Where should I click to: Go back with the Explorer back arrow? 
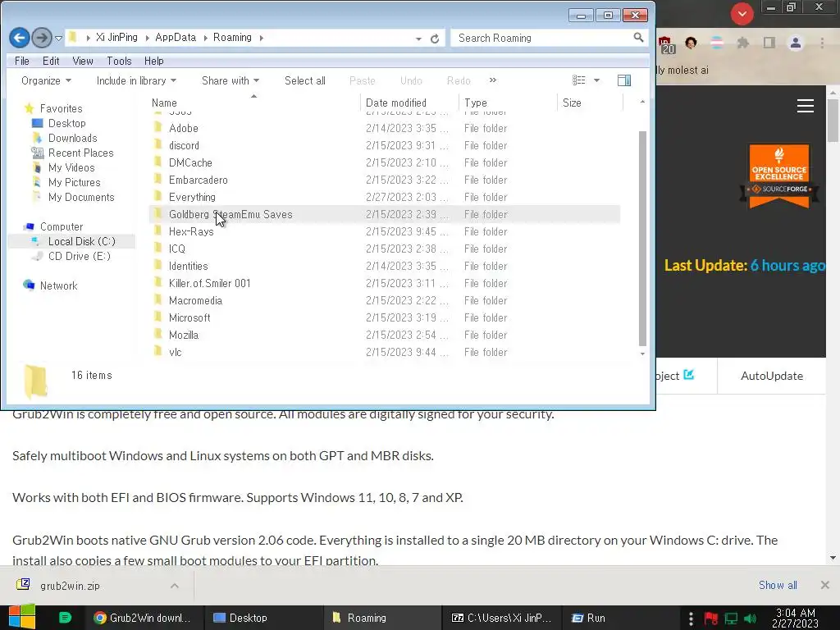tap(20, 38)
